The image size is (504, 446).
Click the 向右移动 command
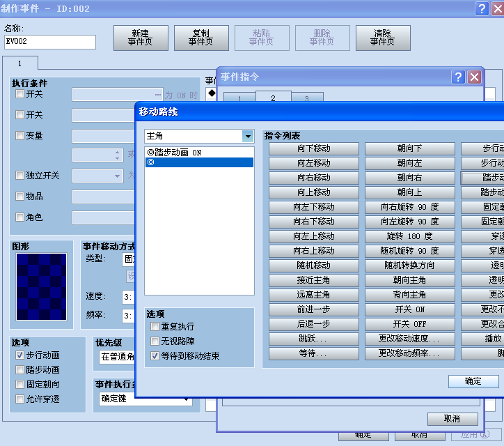(314, 178)
